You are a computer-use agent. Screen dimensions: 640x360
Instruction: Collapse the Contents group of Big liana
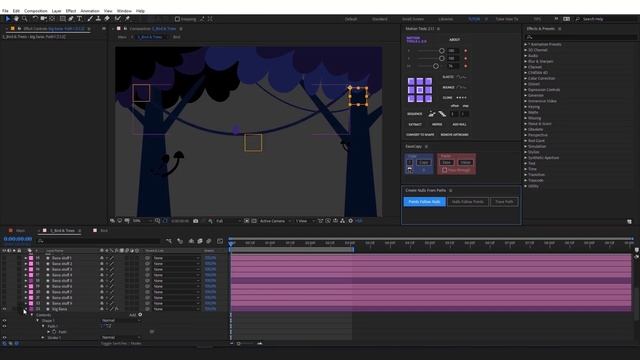pos(32,315)
